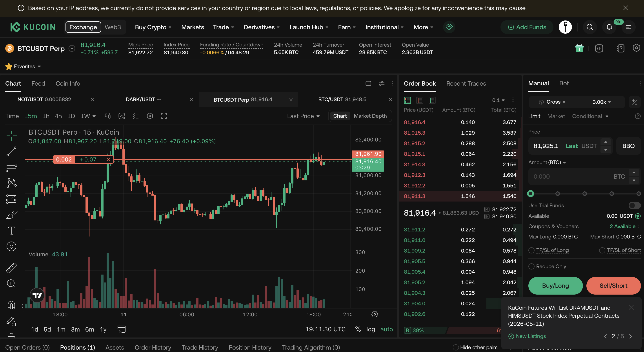Click the Buy/Long button
Viewport: 644px width, 352px height.
(x=555, y=286)
